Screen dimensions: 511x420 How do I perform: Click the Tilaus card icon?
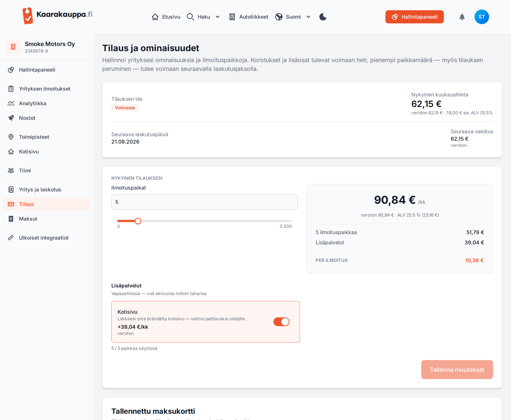pyautogui.click(x=11, y=204)
